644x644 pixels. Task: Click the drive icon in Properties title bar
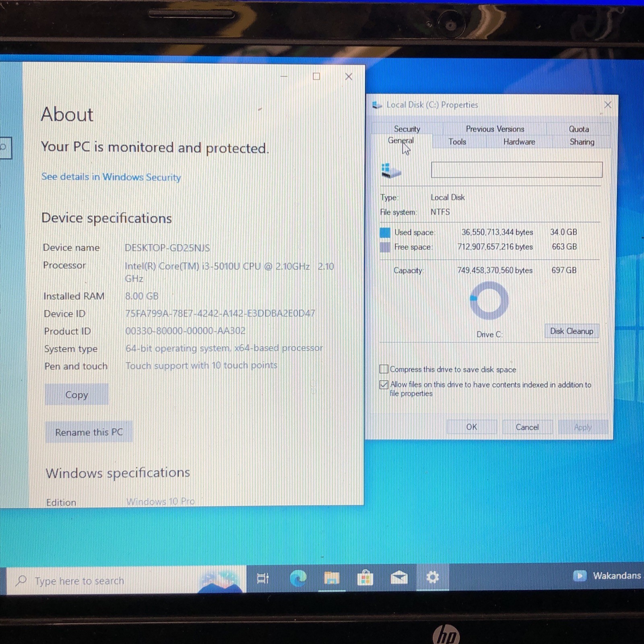coord(377,105)
